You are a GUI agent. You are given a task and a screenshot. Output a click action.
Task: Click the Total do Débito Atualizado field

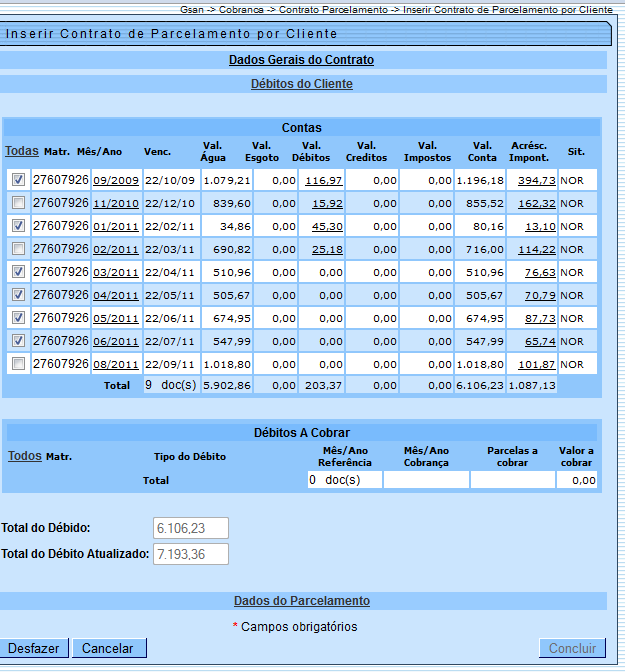[191, 554]
